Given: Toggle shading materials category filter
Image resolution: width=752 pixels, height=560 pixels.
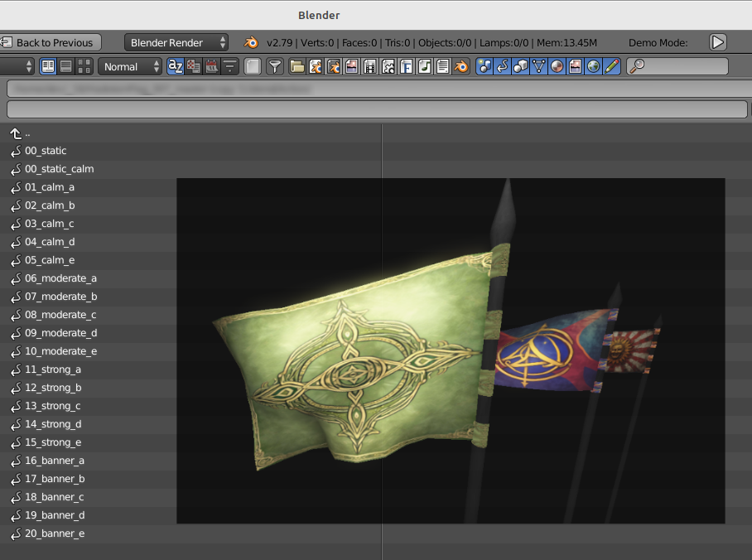Looking at the screenshot, I should pos(557,66).
